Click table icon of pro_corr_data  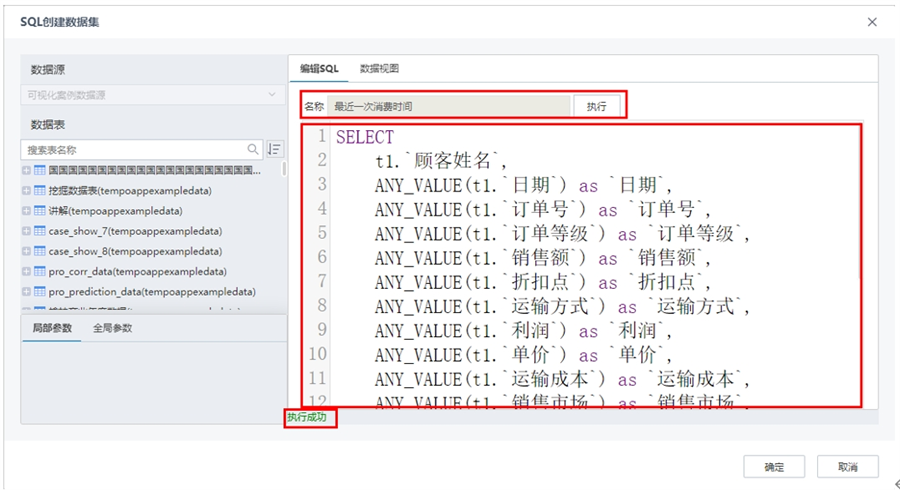click(x=40, y=271)
